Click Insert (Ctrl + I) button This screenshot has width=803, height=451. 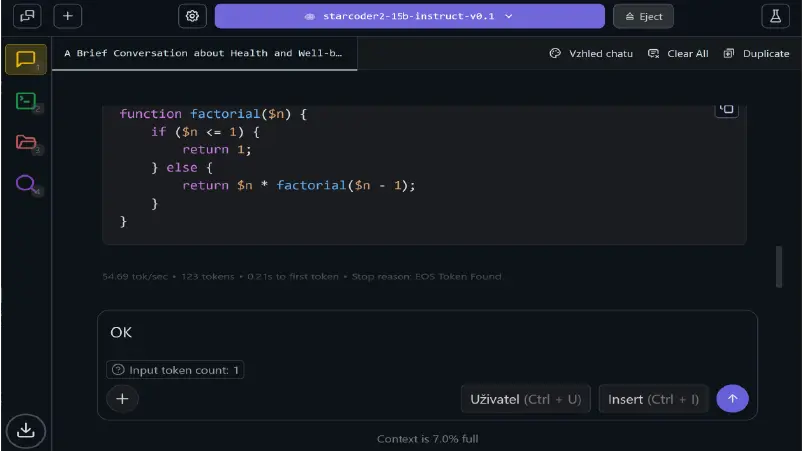653,399
